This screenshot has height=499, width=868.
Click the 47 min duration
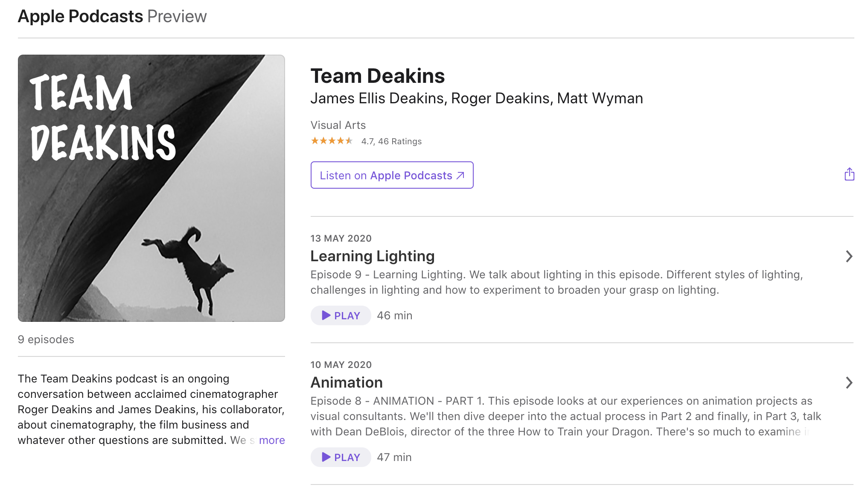click(394, 457)
